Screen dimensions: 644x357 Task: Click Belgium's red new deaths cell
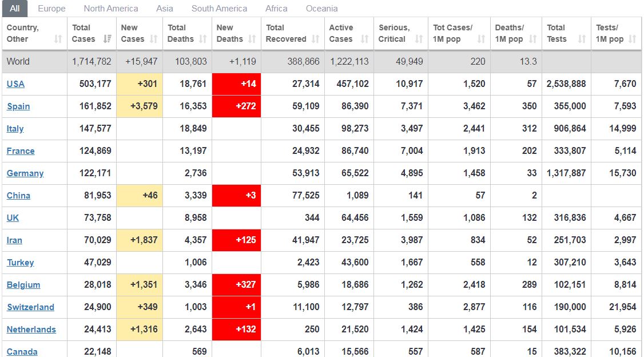(x=237, y=285)
